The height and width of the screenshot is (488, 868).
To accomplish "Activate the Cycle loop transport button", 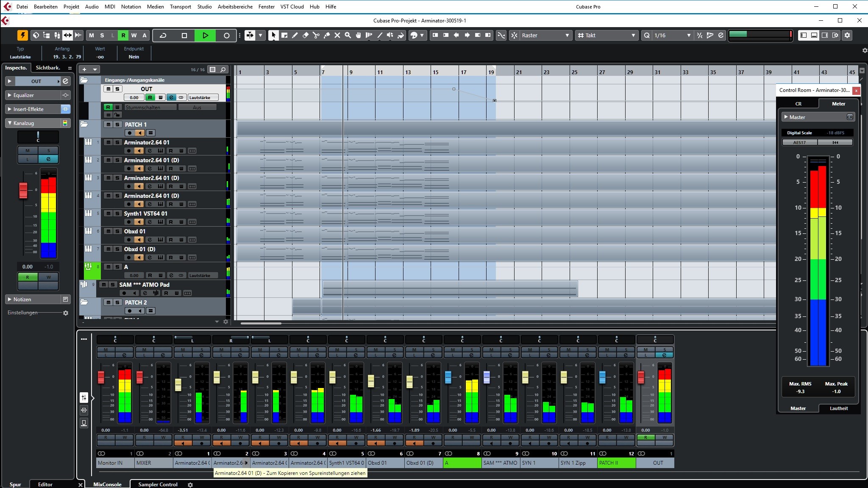I will pos(163,36).
